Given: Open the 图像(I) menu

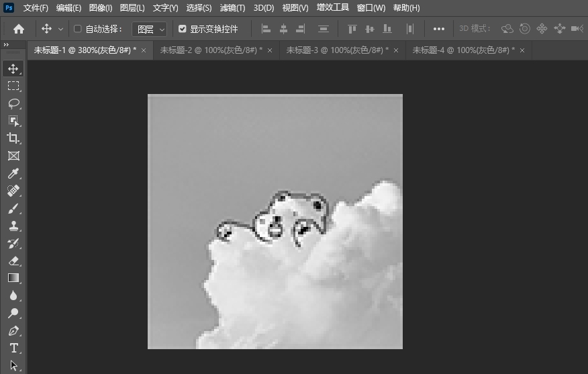Looking at the screenshot, I should (x=101, y=8).
